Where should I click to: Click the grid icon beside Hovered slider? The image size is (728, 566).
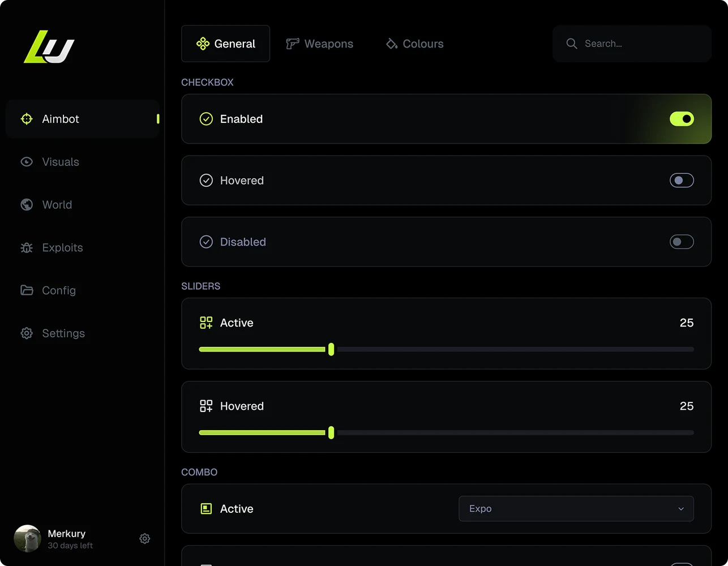pyautogui.click(x=206, y=406)
